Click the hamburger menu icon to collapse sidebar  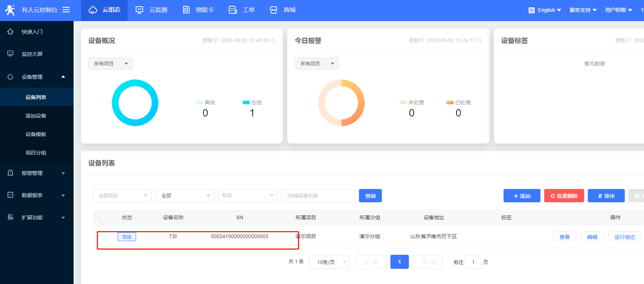click(x=66, y=10)
